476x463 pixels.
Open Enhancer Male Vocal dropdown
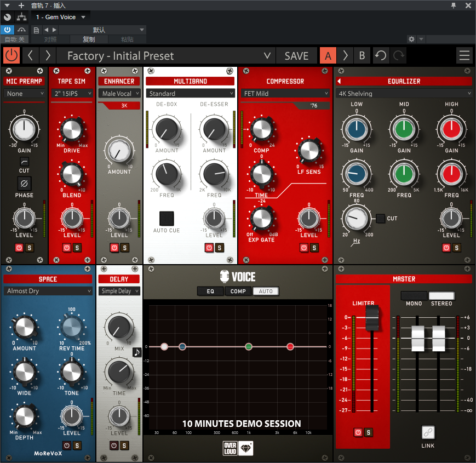click(119, 94)
